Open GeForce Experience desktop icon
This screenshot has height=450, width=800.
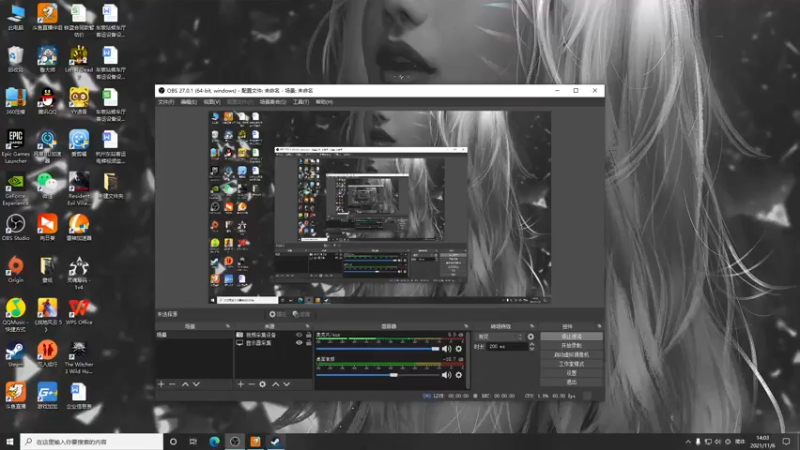pos(15,189)
